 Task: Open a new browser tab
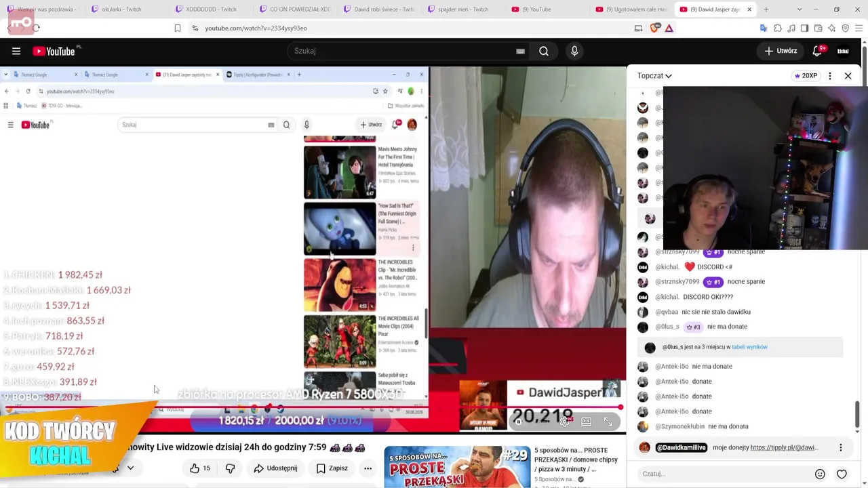766,9
